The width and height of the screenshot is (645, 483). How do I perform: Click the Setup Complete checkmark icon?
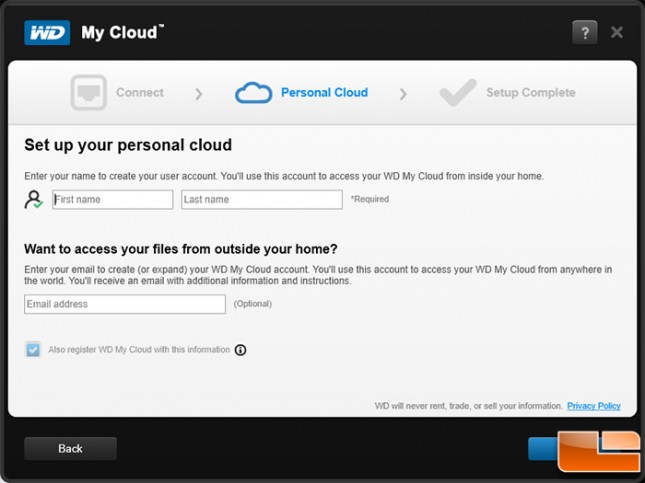[x=458, y=93]
